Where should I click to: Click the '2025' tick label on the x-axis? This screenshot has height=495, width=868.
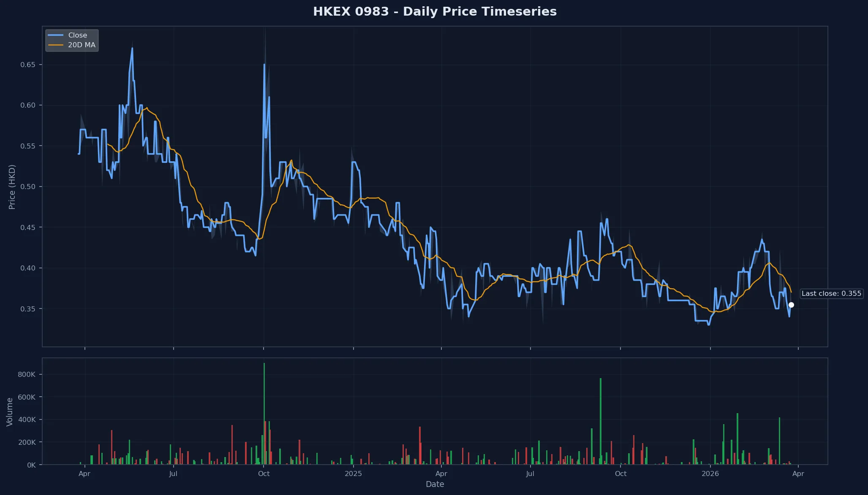click(x=353, y=473)
